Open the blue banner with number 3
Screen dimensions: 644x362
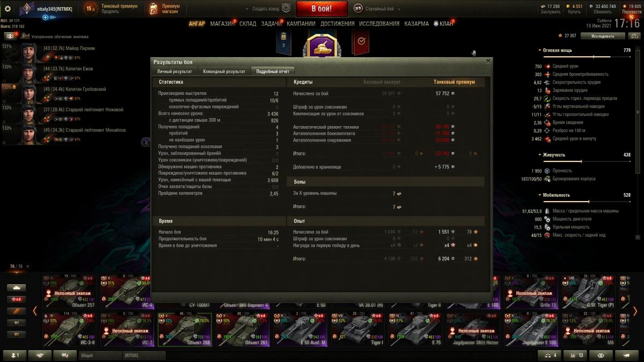pos(283,42)
